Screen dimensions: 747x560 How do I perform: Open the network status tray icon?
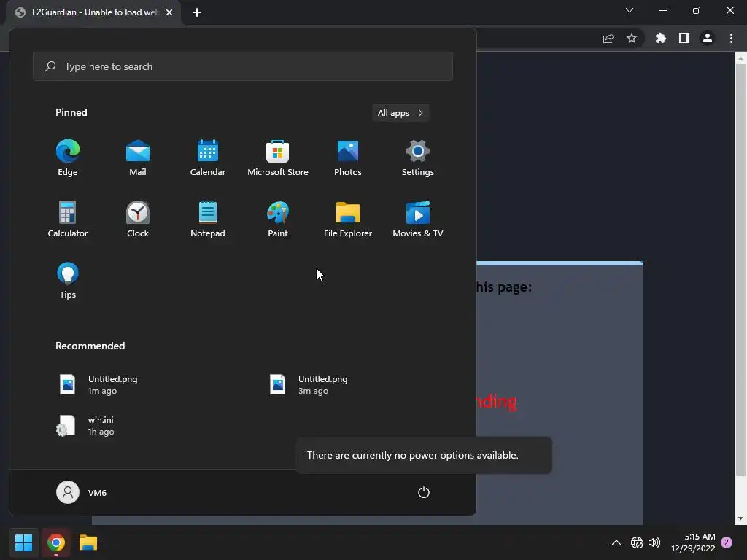click(x=636, y=542)
